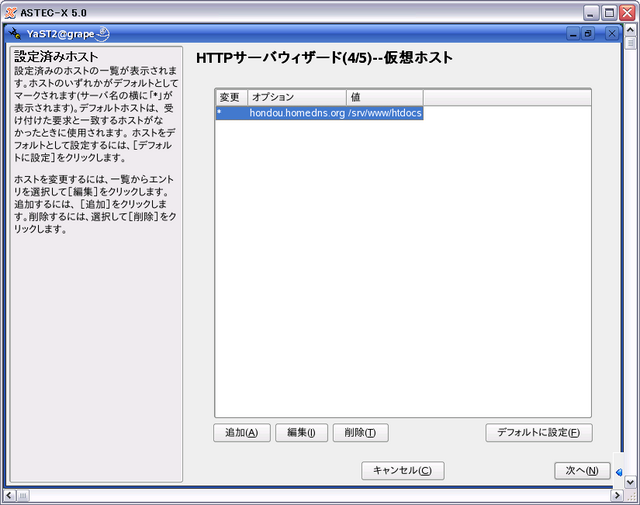Click the horizontal scrollbar right arrow
Image resolution: width=640 pixels, height=505 pixels.
click(617, 496)
